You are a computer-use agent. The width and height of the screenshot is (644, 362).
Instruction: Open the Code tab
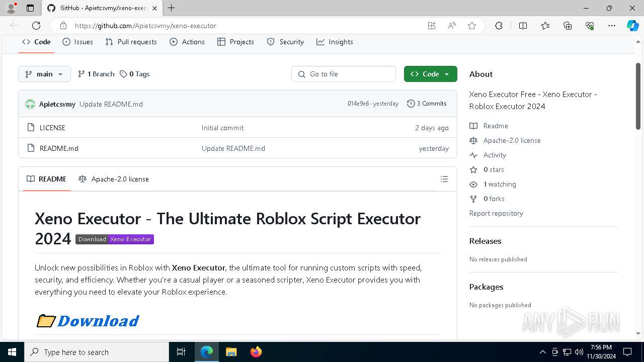(36, 42)
